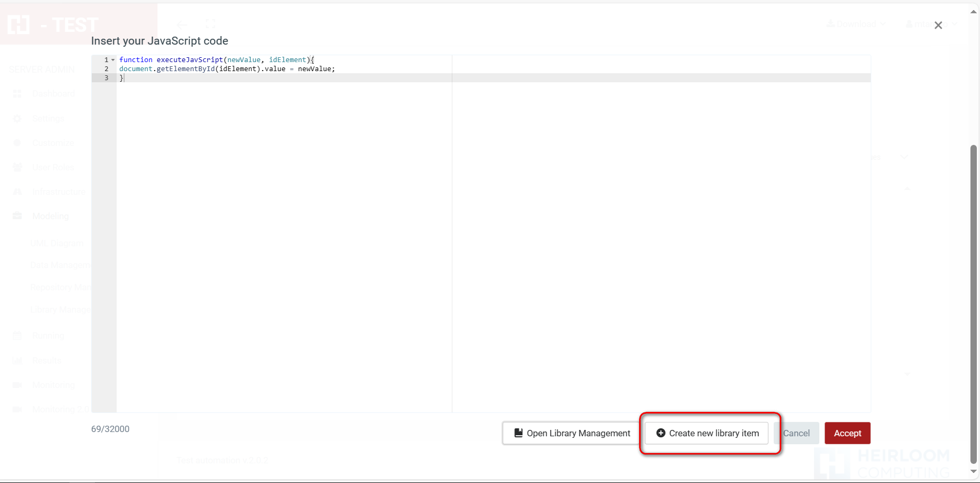This screenshot has height=483, width=980.
Task: Click the executeJavScript function name in code
Action: click(x=189, y=60)
